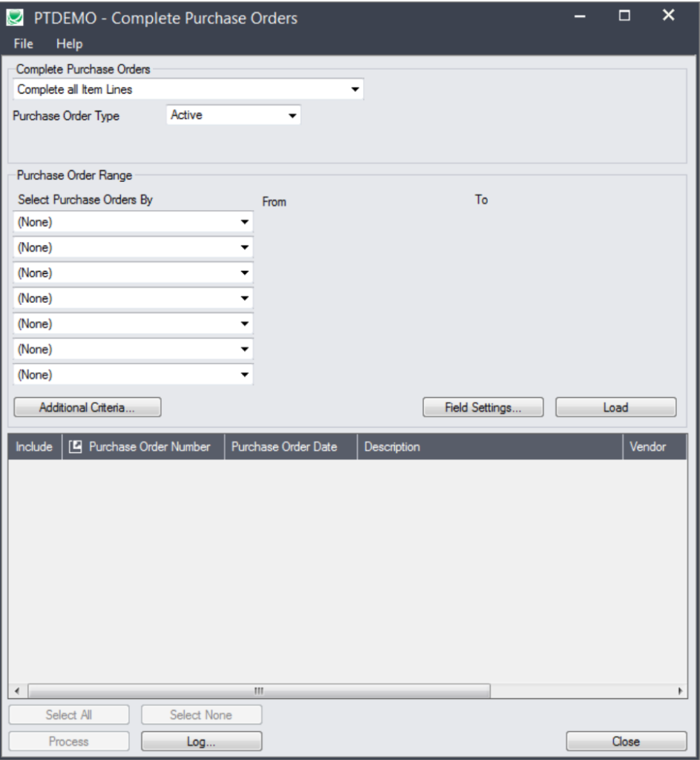Maximize the Complete Purchase Orders window
The height and width of the screenshot is (760, 700).
point(624,16)
